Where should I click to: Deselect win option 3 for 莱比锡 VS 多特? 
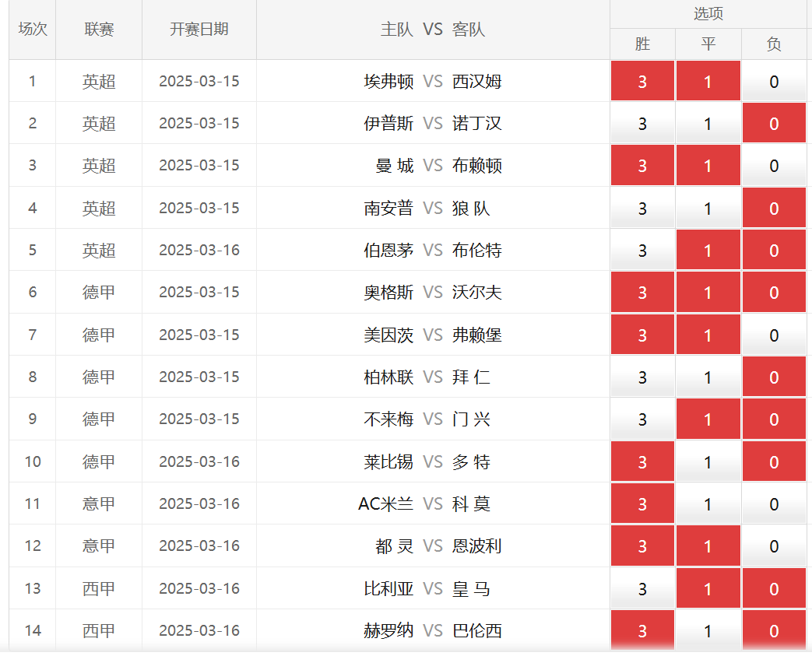pyautogui.click(x=642, y=461)
